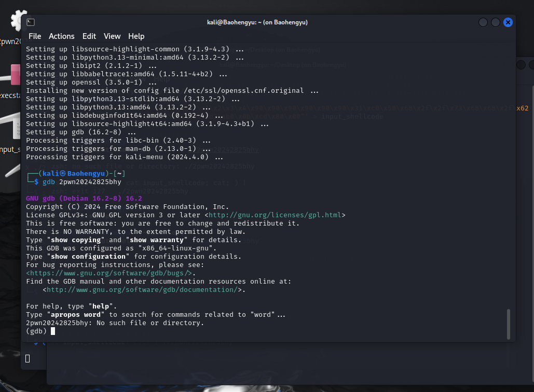Image resolution: width=534 pixels, height=392 pixels.
Task: Open the Help menu
Action: (x=136, y=36)
